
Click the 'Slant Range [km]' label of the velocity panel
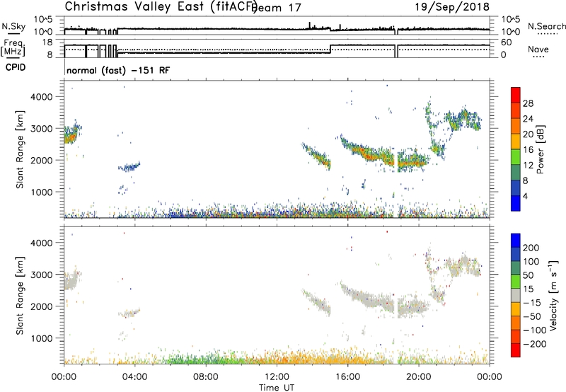click(x=20, y=296)
